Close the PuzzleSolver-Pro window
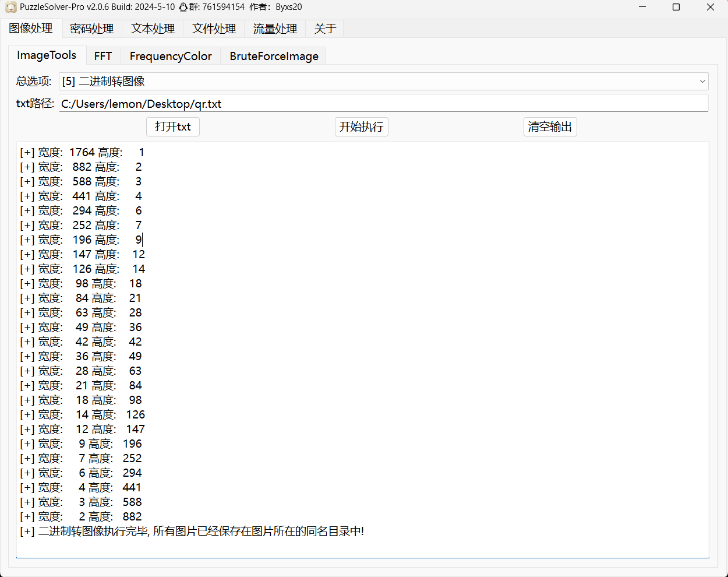Screen dimensions: 728x577 pyautogui.click(x=711, y=7)
